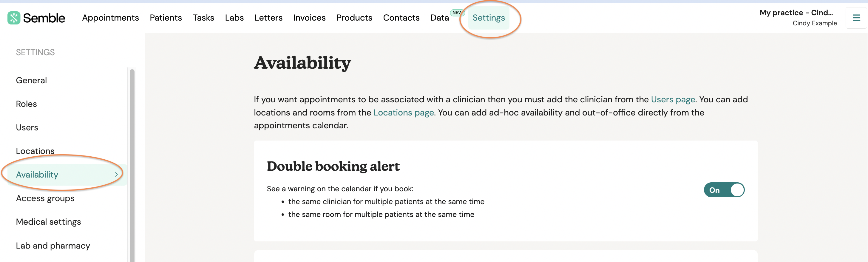
Task: Open the Tasks section
Action: (x=203, y=18)
